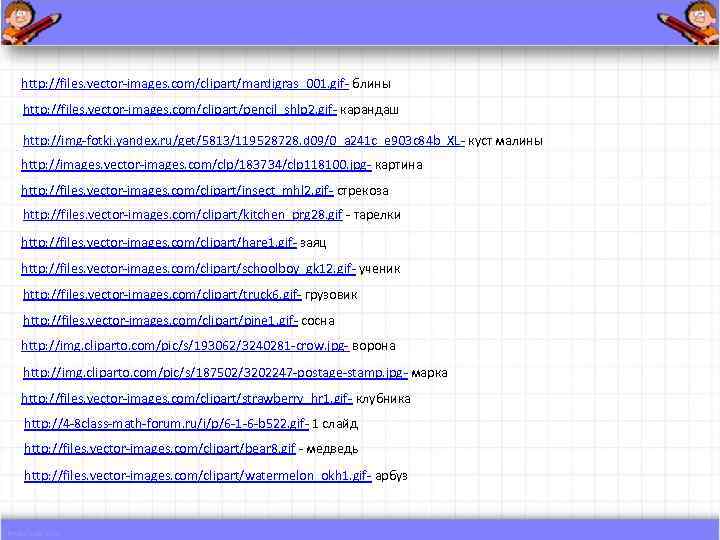Select the word "заяц"
Image resolution: width=720 pixels, height=540 pixels.
pos(313,243)
